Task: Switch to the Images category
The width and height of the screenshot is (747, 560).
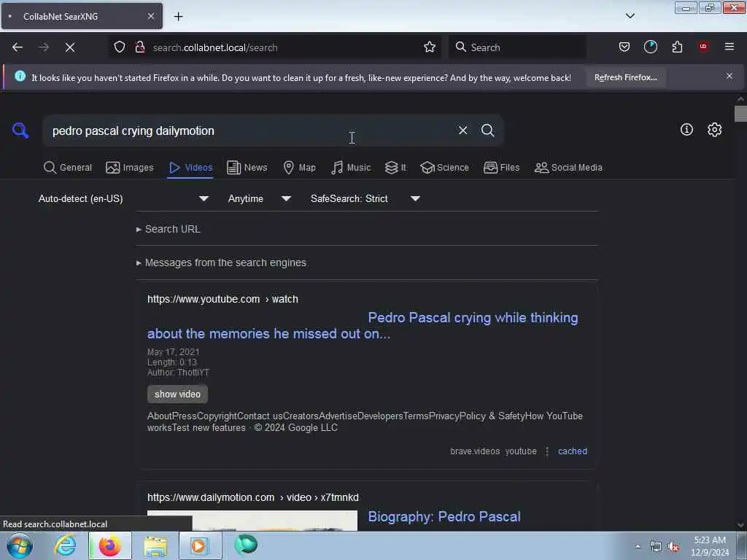Action: tap(130, 168)
